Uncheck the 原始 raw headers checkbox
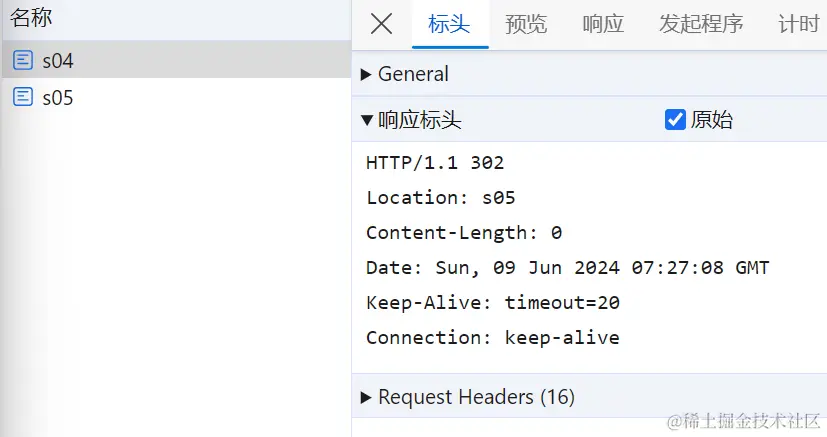This screenshot has width=827, height=437. click(x=675, y=120)
